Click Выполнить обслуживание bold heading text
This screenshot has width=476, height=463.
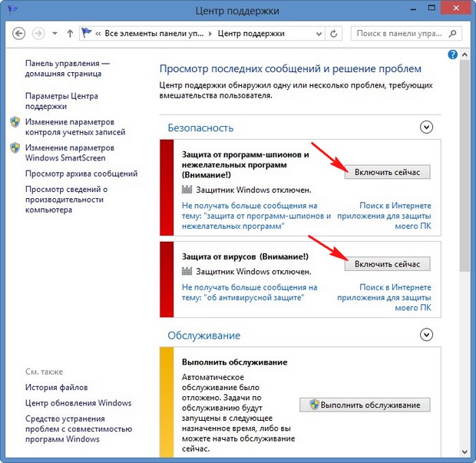tap(235, 362)
